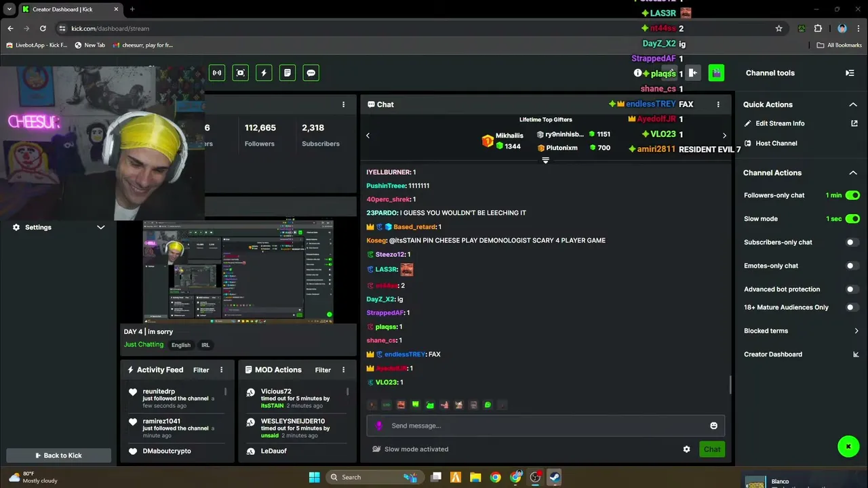Viewport: 868px width, 488px height.
Task: Click the lightning bolt icon in dashboard toolbar
Action: tap(264, 73)
